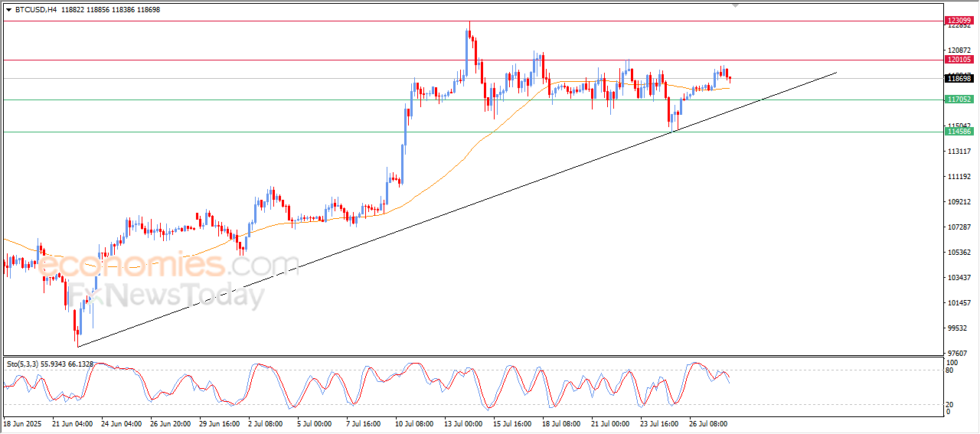
Task: Select the green 117052 price label
Action: pyautogui.click(x=959, y=100)
